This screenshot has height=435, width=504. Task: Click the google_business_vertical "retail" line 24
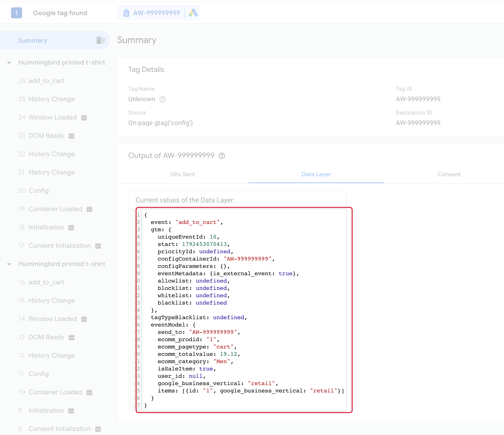click(x=218, y=383)
